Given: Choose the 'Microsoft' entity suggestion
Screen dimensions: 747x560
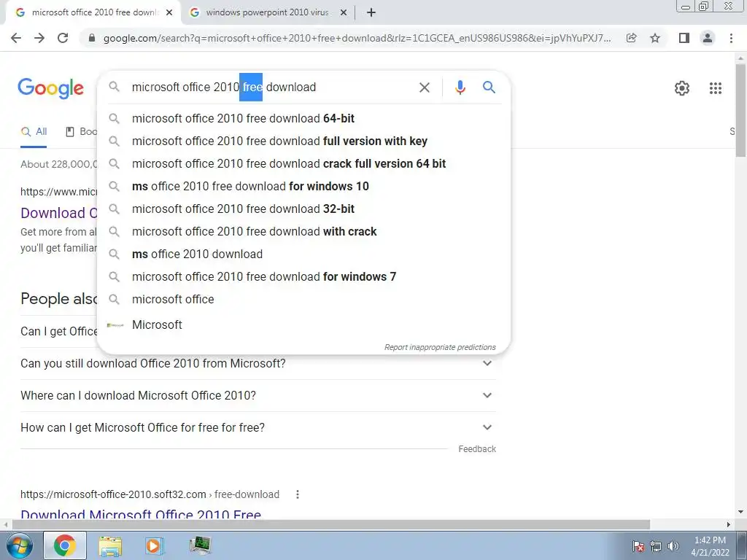Looking at the screenshot, I should (304, 324).
